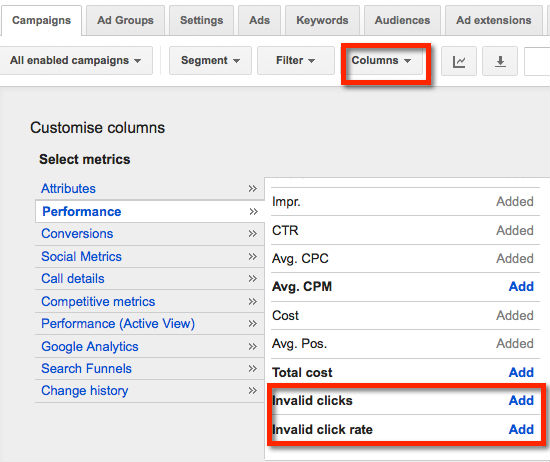Add the Invalid clicks column
Viewport: 550px width, 462px height.
pos(521,400)
